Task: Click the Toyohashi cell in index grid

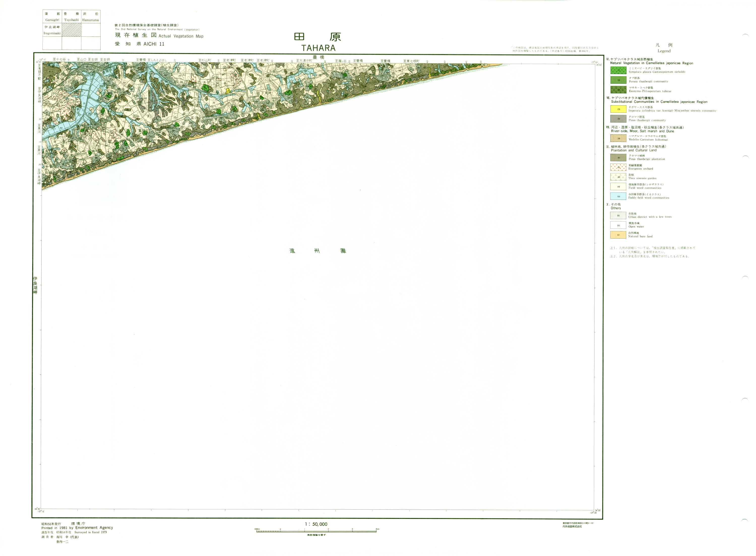Action: pyautogui.click(x=71, y=16)
